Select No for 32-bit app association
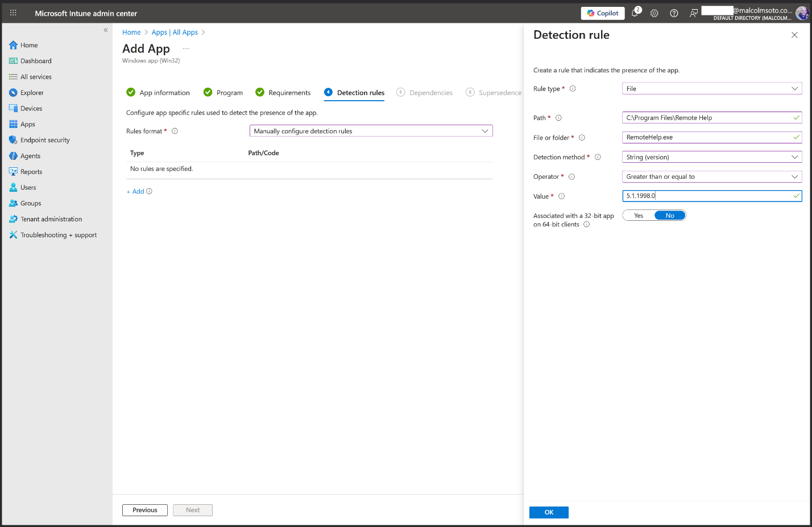812x527 pixels. (670, 216)
